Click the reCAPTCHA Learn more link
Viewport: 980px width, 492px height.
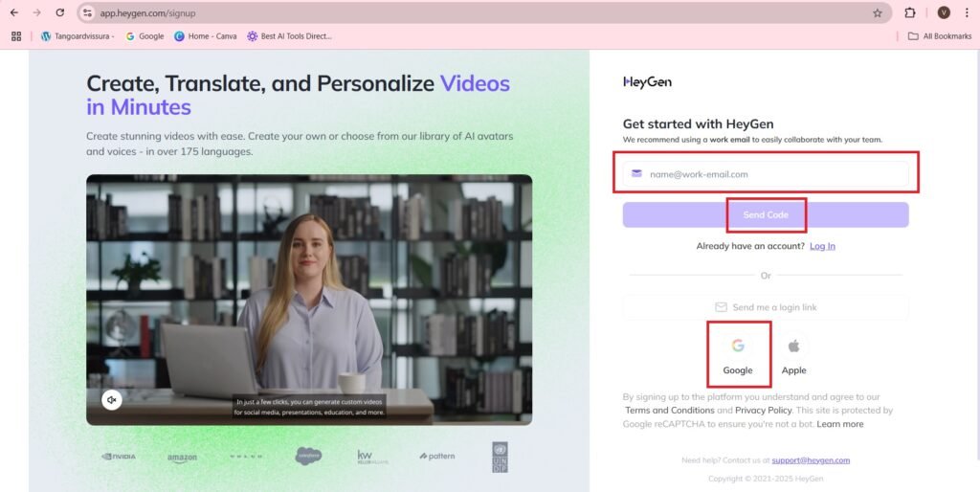(x=840, y=424)
